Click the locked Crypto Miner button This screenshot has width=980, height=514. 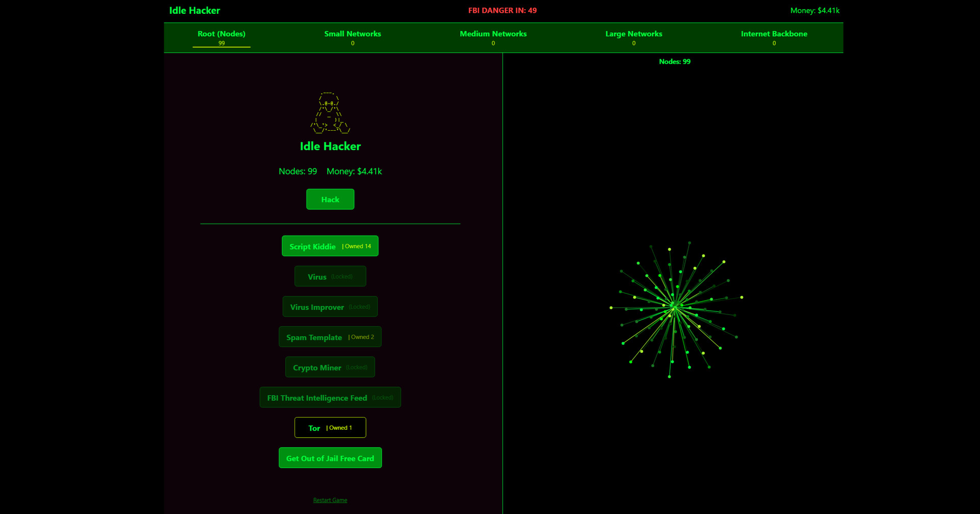coord(330,367)
